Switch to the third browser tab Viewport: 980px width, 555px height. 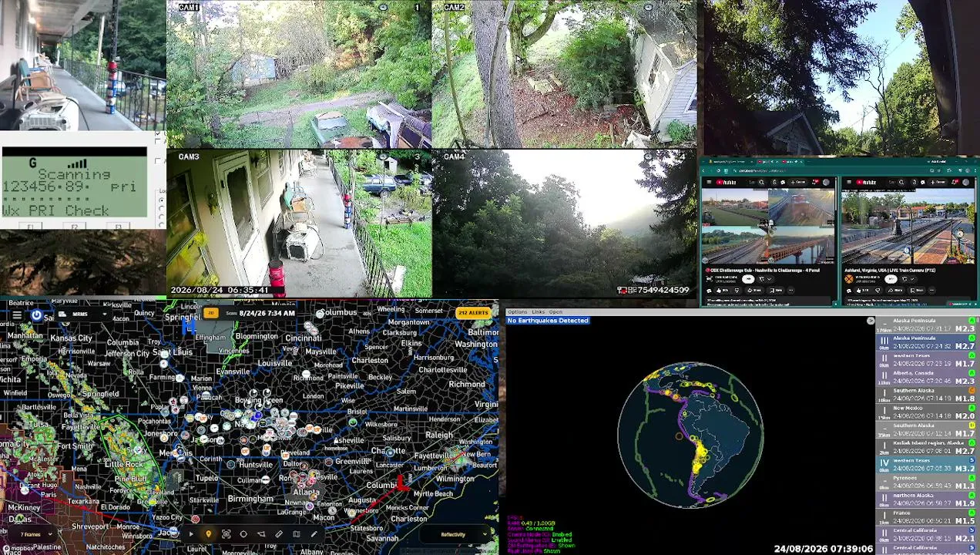click(x=792, y=162)
